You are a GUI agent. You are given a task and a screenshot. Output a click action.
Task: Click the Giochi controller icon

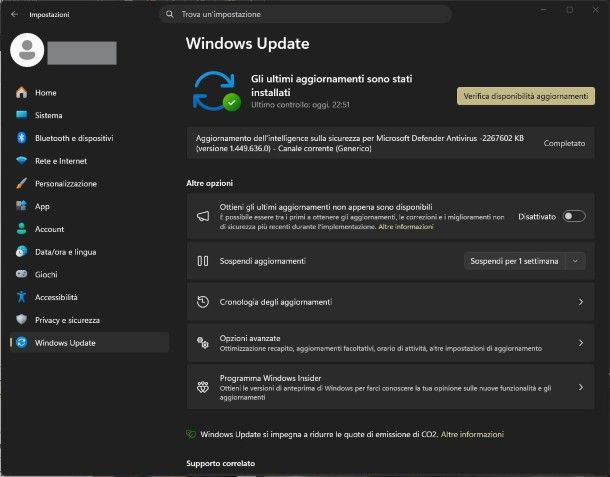[22, 274]
